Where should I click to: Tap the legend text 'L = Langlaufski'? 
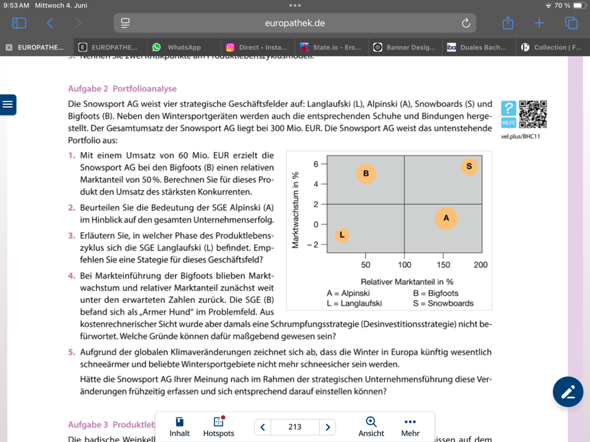(354, 303)
